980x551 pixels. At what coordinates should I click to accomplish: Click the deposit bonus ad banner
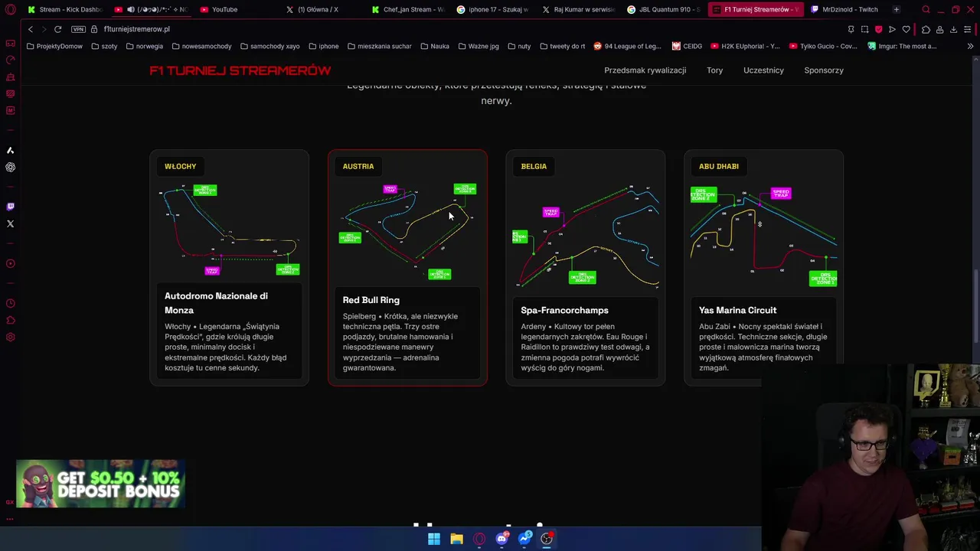(100, 484)
